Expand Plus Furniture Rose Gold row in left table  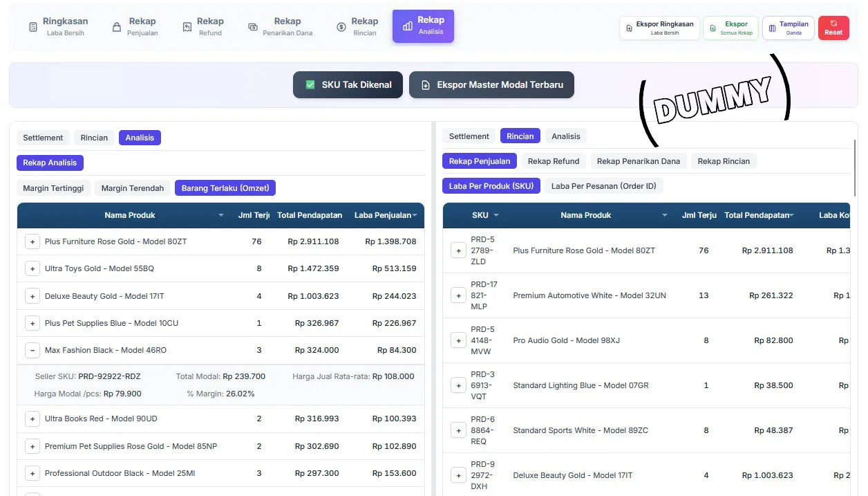coord(32,241)
